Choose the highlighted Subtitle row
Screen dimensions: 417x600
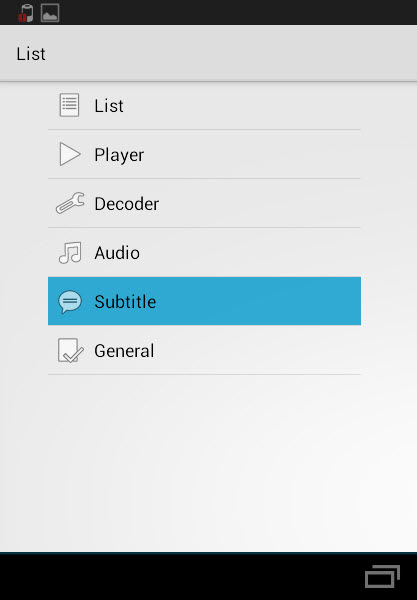pyautogui.click(x=204, y=301)
